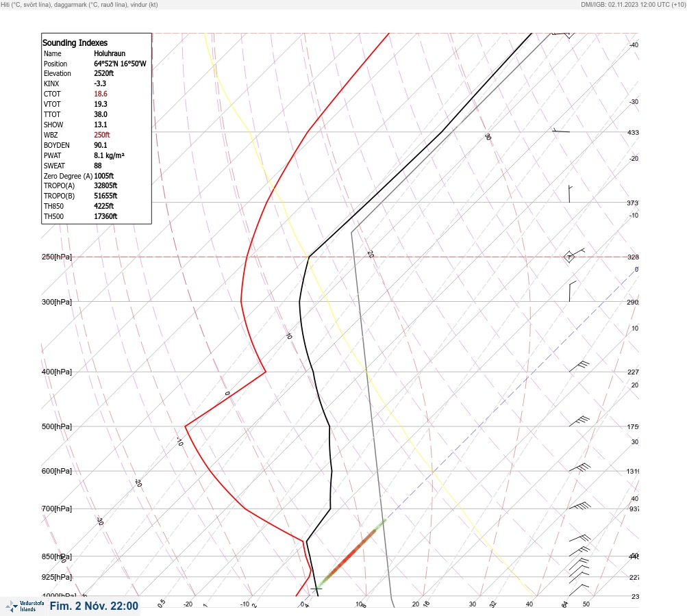This screenshot has height=616, width=687.
Task: Click the '600[hPa]' pressure label
Action: (57, 471)
